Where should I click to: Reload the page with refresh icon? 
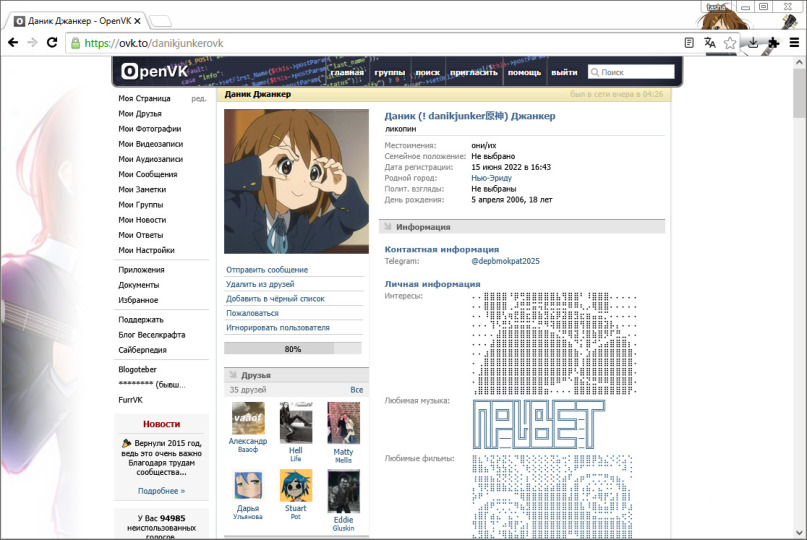[52, 43]
